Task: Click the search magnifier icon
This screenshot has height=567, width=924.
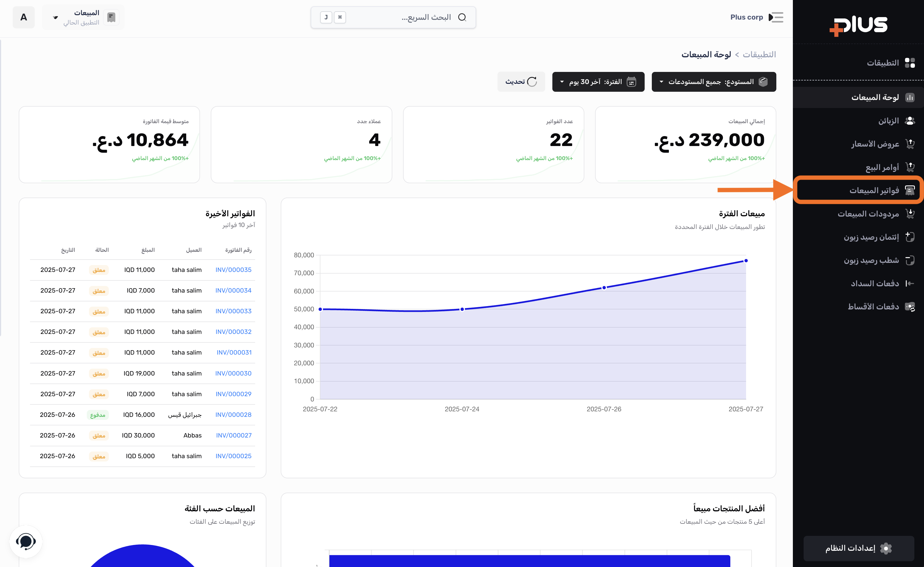Action: tap(462, 17)
